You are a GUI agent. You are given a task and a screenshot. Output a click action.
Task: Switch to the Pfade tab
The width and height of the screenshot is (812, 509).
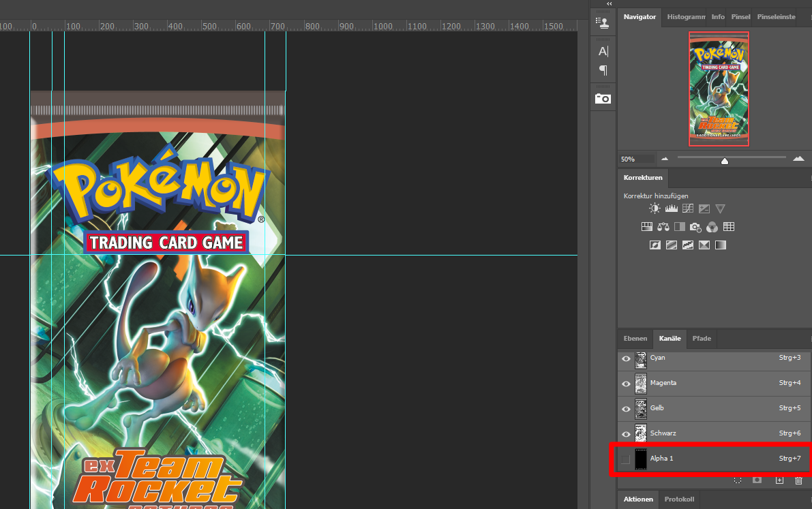pyautogui.click(x=702, y=339)
